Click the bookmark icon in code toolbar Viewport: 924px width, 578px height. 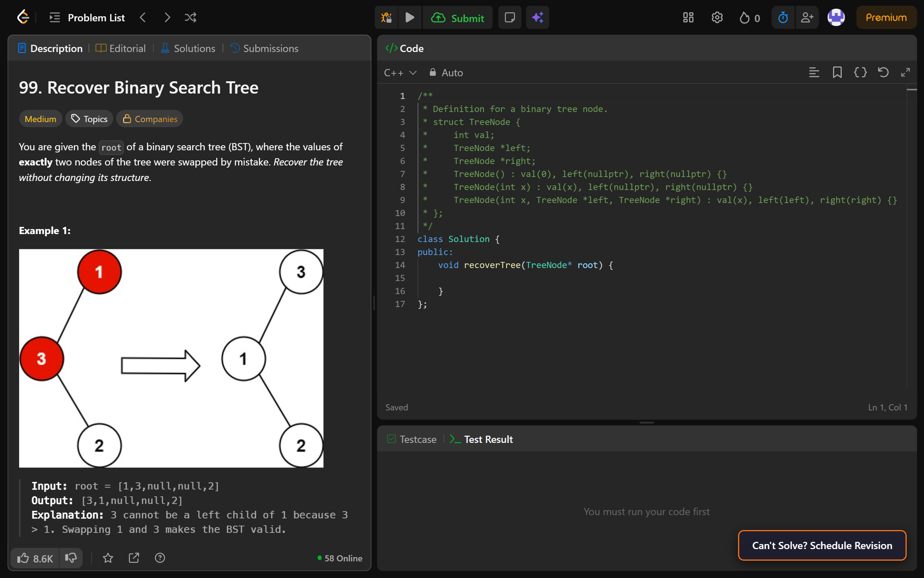coord(837,72)
